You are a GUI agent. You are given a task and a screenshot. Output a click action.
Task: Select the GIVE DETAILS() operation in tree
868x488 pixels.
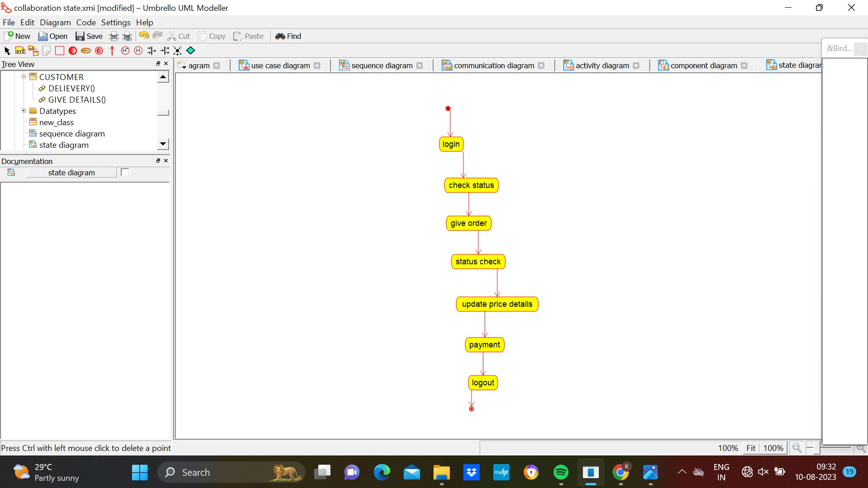pyautogui.click(x=77, y=99)
